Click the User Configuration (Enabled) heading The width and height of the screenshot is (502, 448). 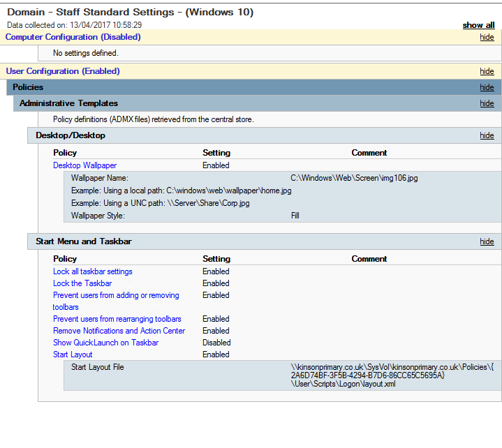tap(63, 71)
